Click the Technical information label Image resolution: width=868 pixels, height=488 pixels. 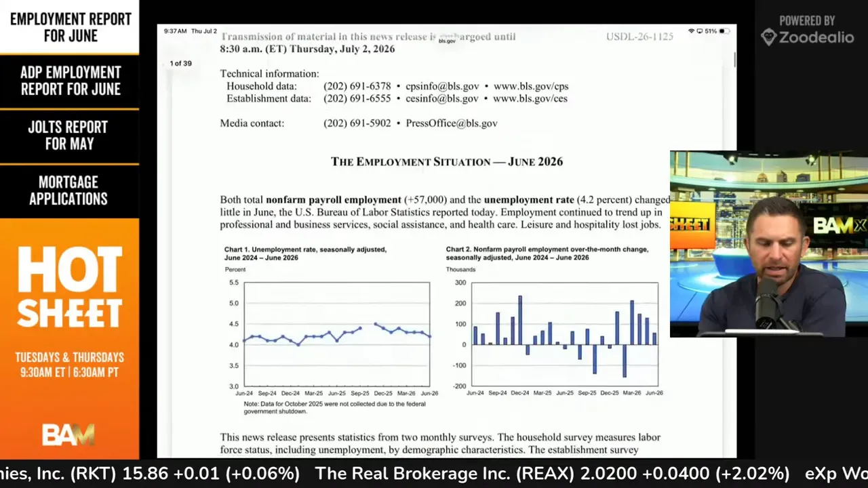tap(269, 73)
